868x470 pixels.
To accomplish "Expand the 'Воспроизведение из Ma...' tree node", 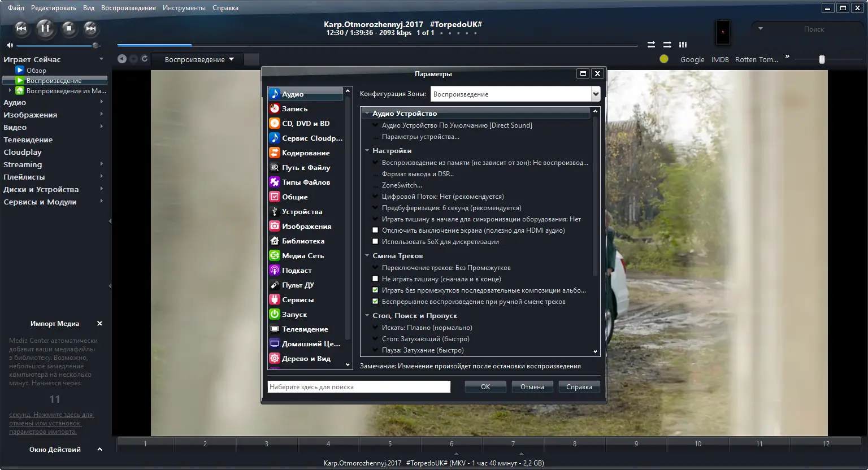I will [x=10, y=90].
